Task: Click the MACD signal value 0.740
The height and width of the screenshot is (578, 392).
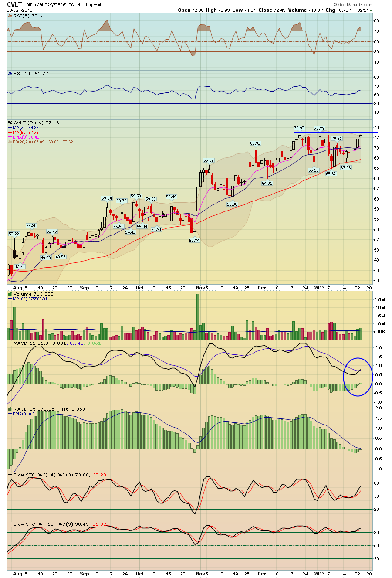Action: point(77,344)
